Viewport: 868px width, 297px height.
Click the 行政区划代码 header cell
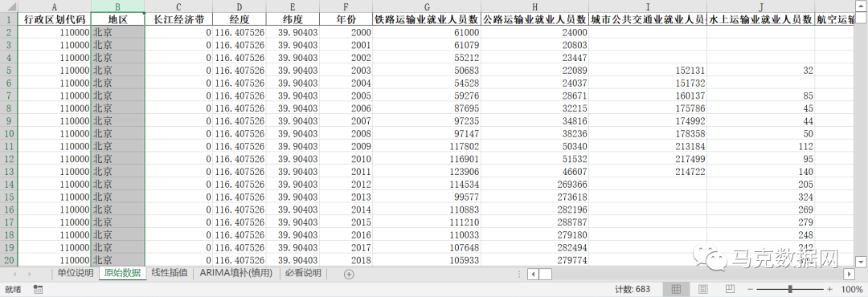55,19
